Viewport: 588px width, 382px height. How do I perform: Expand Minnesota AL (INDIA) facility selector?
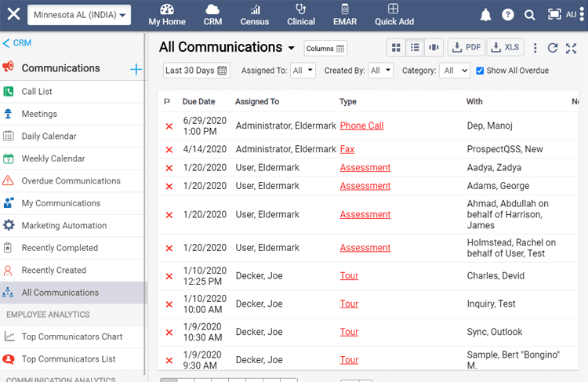(79, 15)
